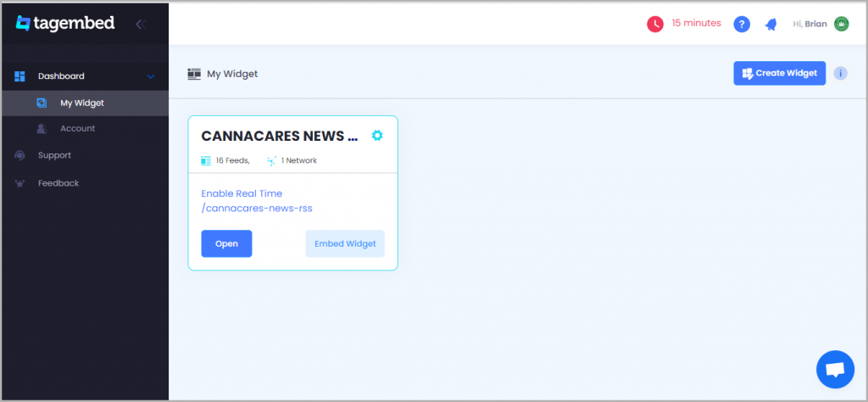Click the My Widget sidebar icon
The height and width of the screenshot is (402, 868).
tap(42, 103)
